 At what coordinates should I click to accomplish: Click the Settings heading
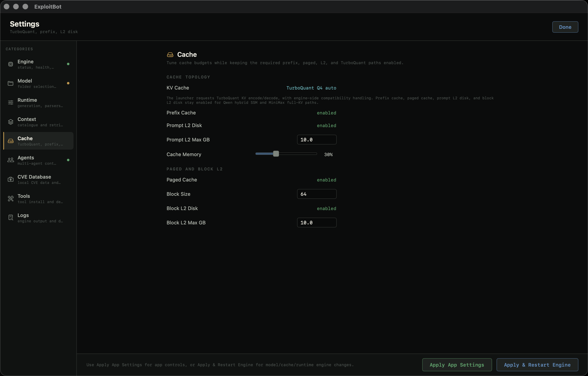[24, 24]
